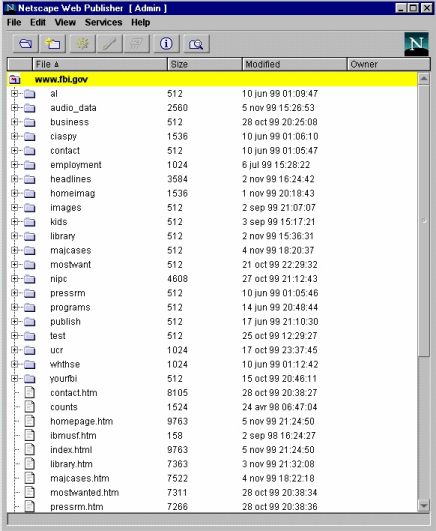The image size is (436, 531).
Task: Expand the mostwant folder node
Action: point(14,264)
